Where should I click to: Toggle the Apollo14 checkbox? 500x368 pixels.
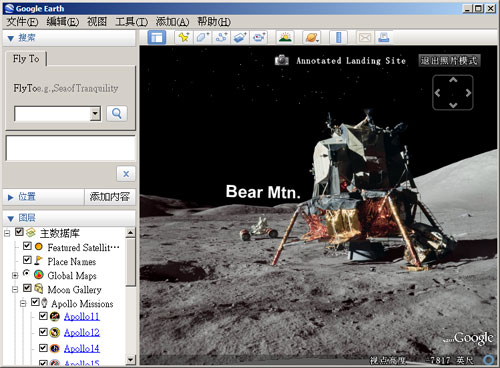[x=43, y=348]
